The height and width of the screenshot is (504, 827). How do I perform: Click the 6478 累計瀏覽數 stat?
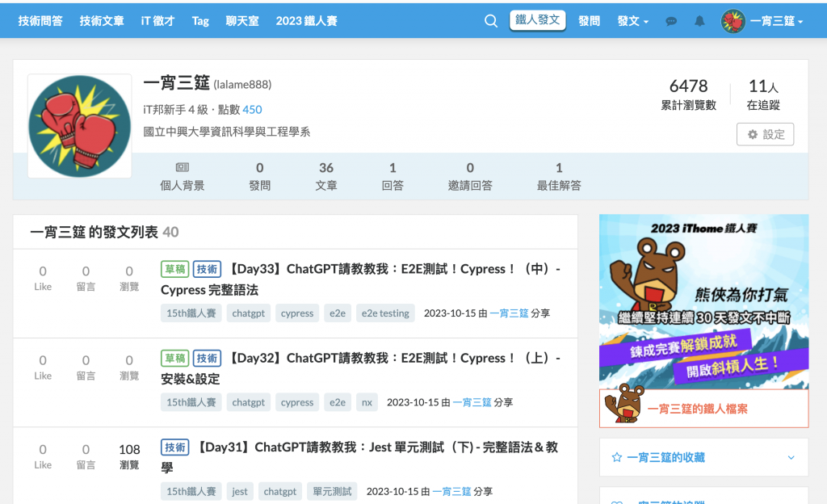[689, 94]
